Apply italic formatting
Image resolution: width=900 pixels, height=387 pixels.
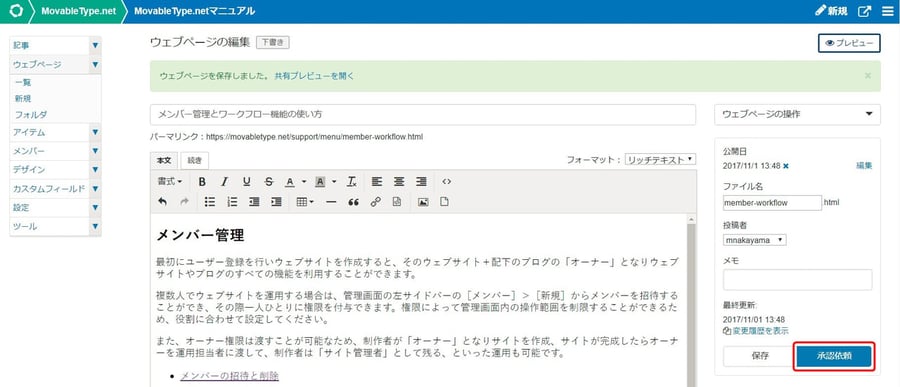224,181
